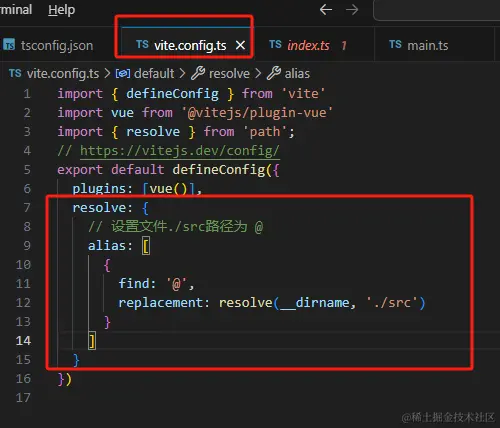Click the forward navigation arrow
This screenshot has height=428, width=500.
(x=352, y=10)
